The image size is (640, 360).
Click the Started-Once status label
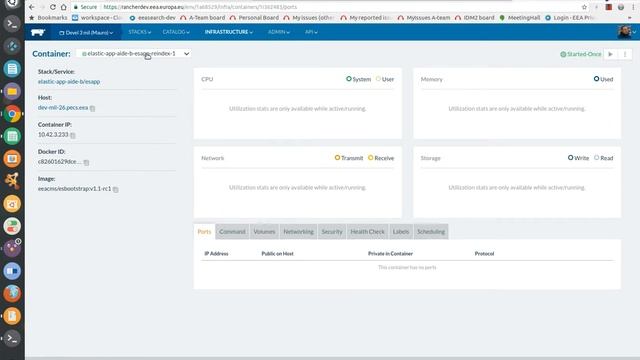tap(581, 54)
